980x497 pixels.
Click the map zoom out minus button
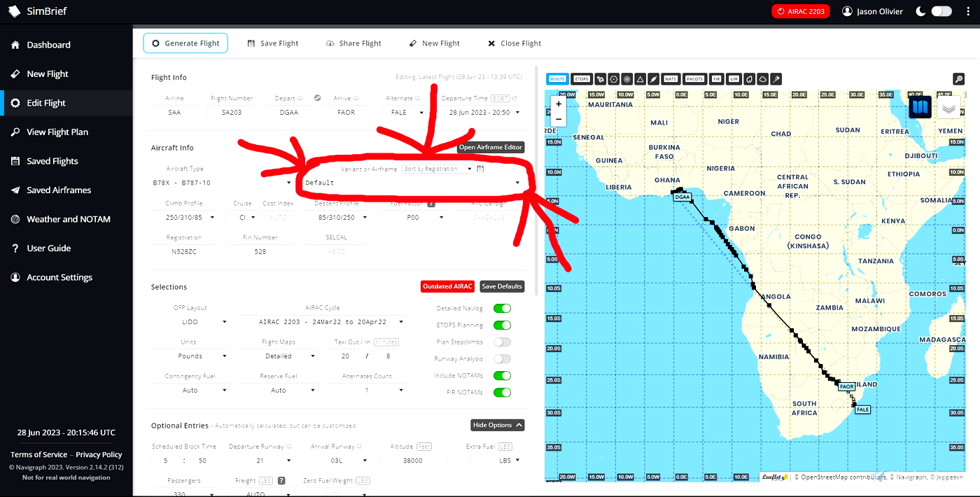[559, 119]
